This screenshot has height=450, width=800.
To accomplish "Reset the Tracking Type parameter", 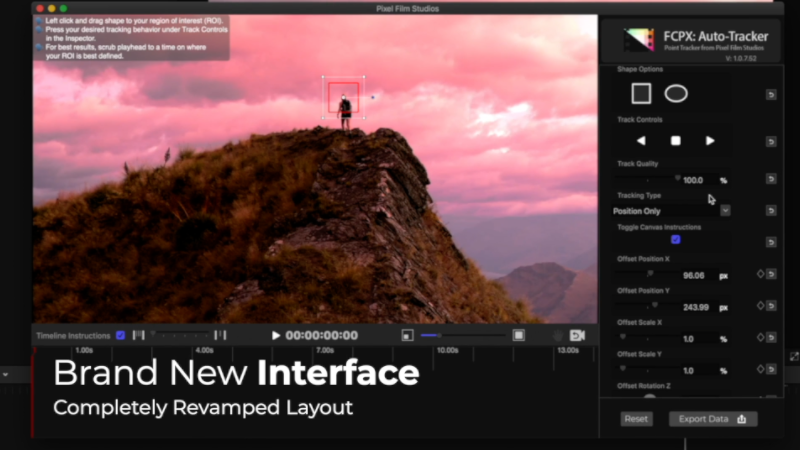I will pyautogui.click(x=771, y=210).
